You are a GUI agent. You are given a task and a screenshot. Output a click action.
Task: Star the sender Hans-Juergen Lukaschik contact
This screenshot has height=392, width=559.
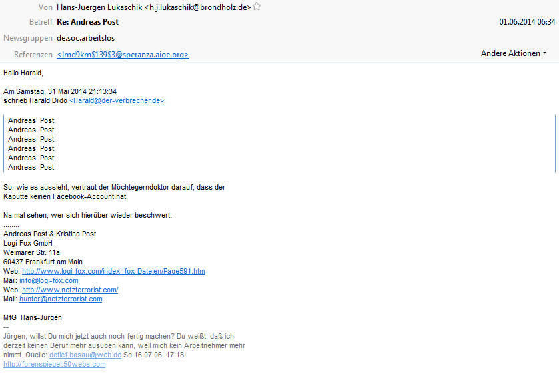point(257,7)
